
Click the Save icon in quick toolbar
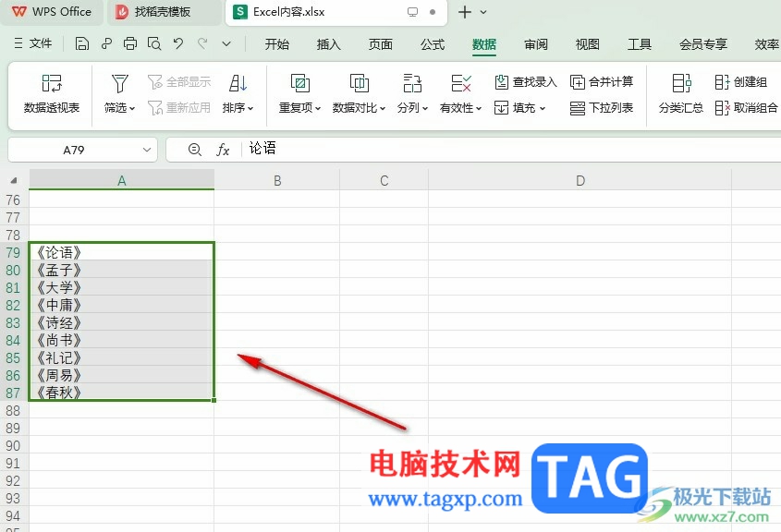(x=81, y=43)
